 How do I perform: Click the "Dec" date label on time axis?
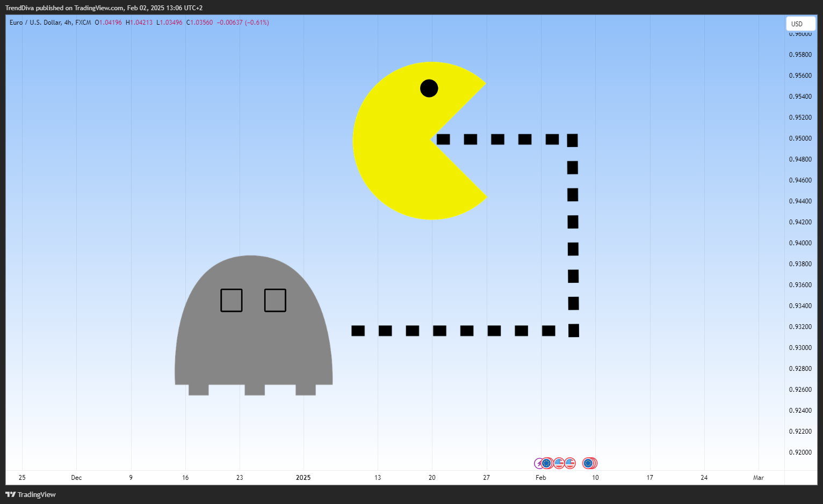tap(76, 478)
